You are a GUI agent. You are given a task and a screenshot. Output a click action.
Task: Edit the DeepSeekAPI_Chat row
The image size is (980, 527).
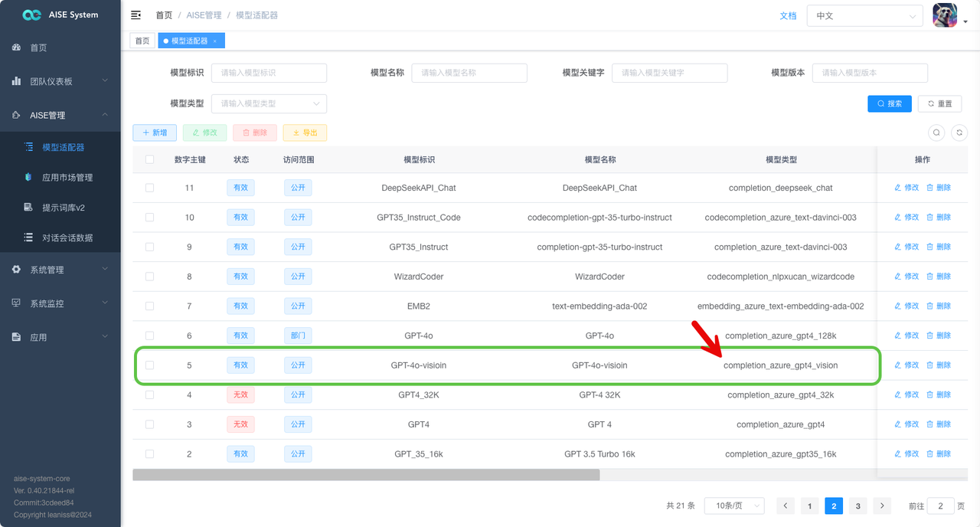pyautogui.click(x=906, y=188)
